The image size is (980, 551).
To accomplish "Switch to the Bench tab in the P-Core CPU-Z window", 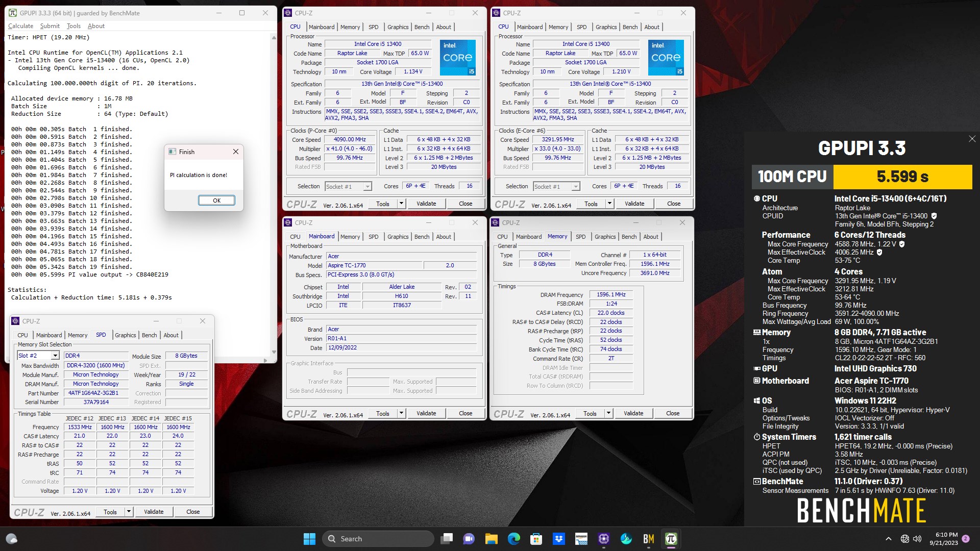I will point(422,27).
